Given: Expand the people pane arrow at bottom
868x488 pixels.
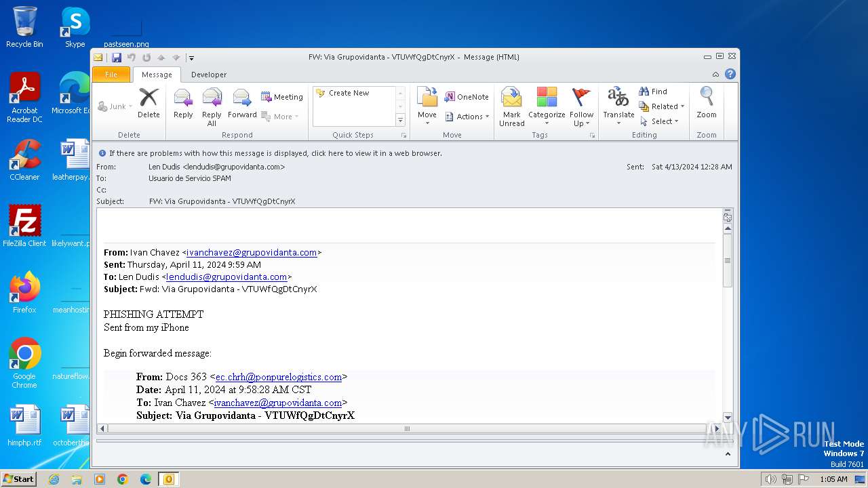Looking at the screenshot, I should (x=728, y=455).
